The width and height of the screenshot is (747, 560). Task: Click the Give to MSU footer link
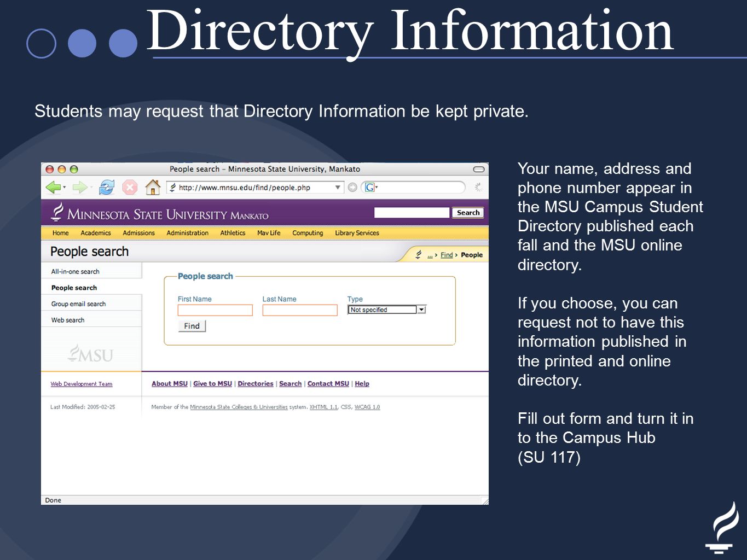tap(212, 384)
